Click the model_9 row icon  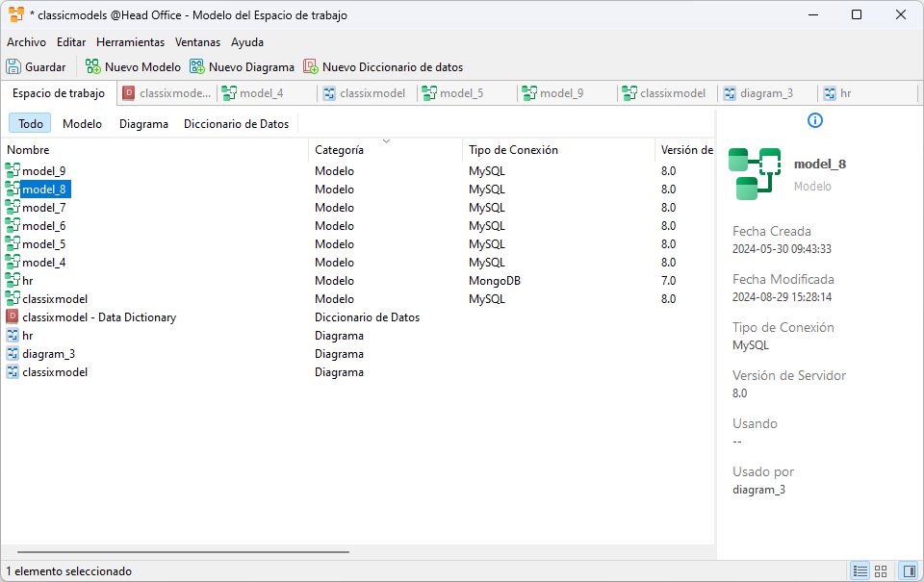tap(13, 171)
